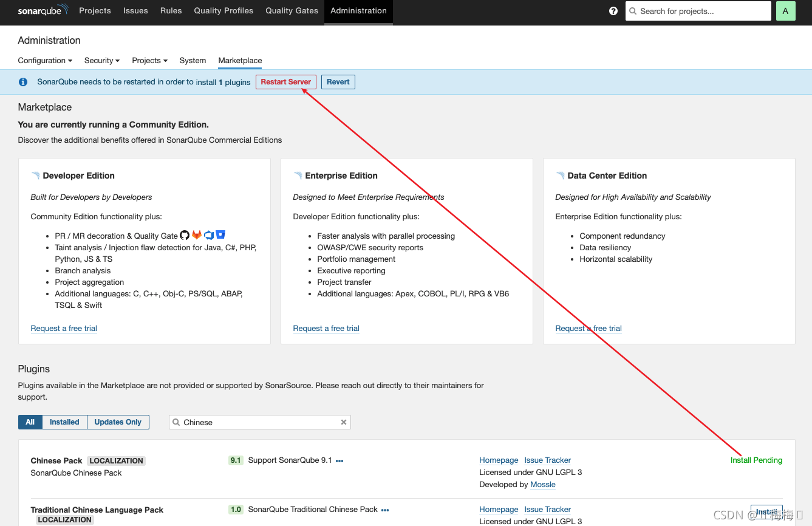Expand the Projects dropdown under Administration
This screenshot has height=526, width=812.
coord(149,61)
